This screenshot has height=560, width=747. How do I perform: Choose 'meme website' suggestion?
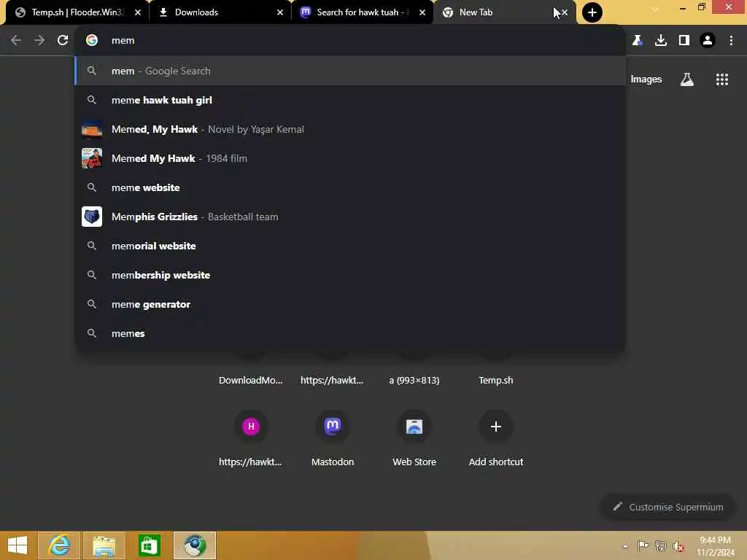point(350,187)
